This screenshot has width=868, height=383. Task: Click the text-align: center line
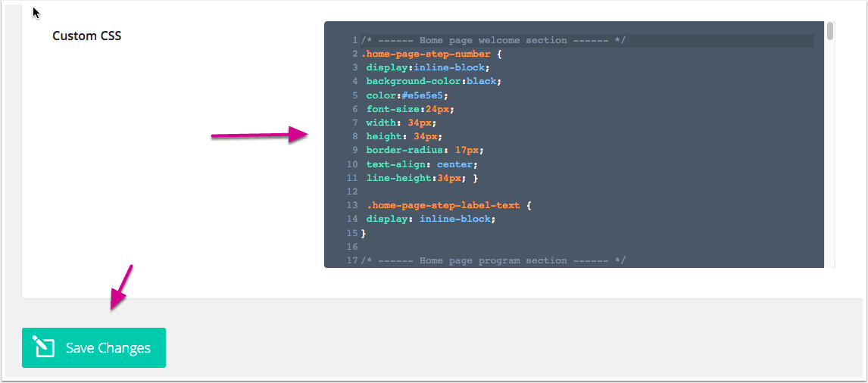click(x=422, y=164)
